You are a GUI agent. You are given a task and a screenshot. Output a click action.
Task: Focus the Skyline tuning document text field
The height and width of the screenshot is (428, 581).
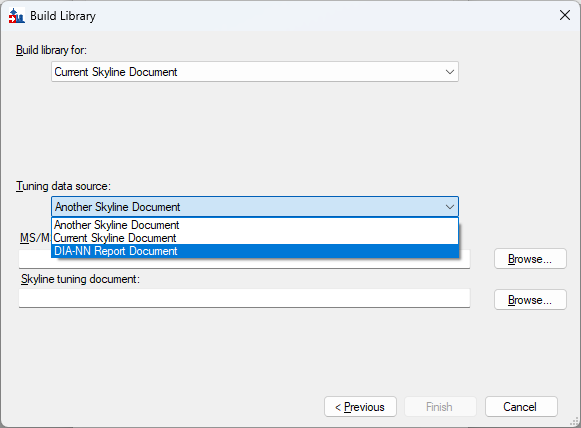pyautogui.click(x=244, y=298)
